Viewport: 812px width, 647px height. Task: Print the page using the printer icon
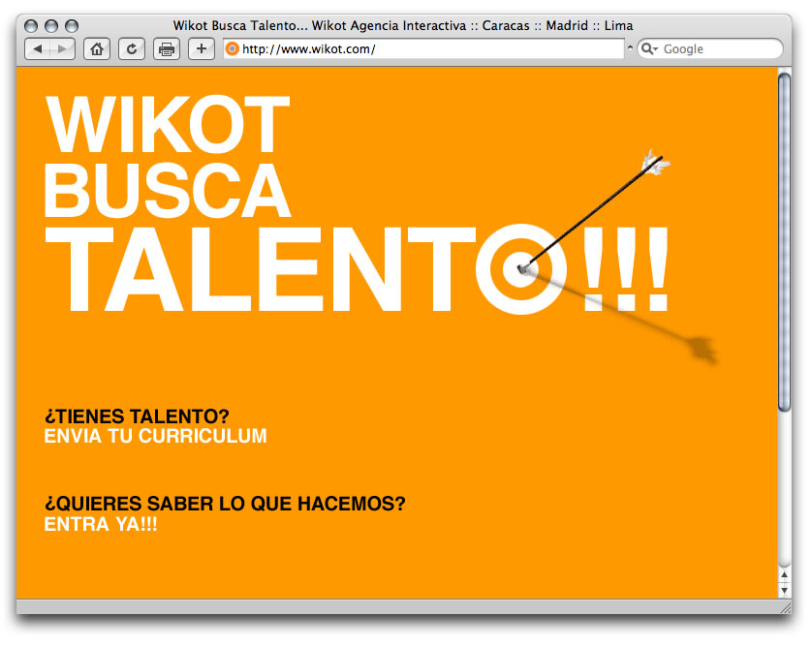pos(167,49)
